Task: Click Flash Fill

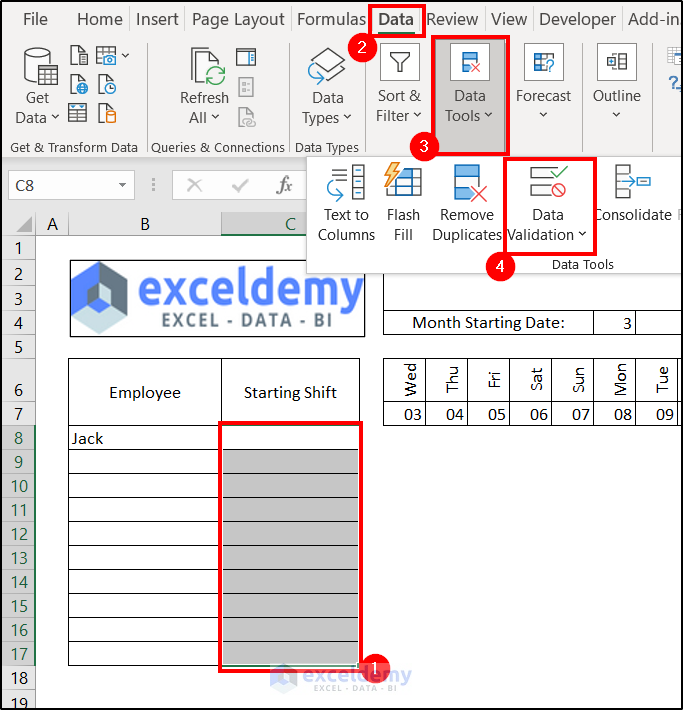Action: tap(403, 203)
